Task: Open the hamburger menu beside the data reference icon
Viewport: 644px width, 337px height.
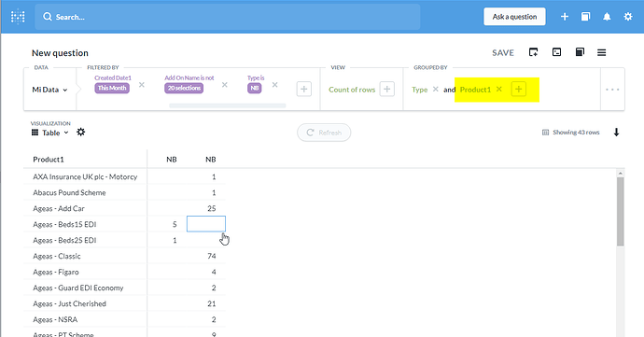Action: (601, 52)
